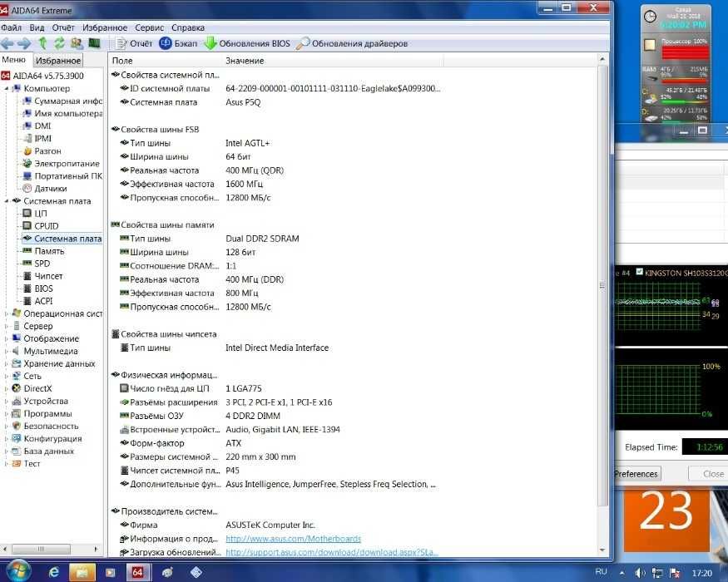Expand the Сервер node
The width and height of the screenshot is (728, 582).
7,327
